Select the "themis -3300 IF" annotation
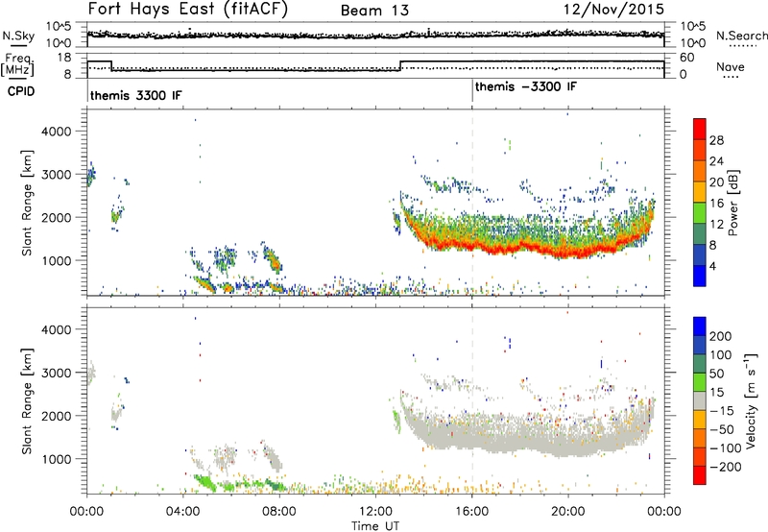Image resolution: width=768 pixels, height=532 pixels. point(525,86)
